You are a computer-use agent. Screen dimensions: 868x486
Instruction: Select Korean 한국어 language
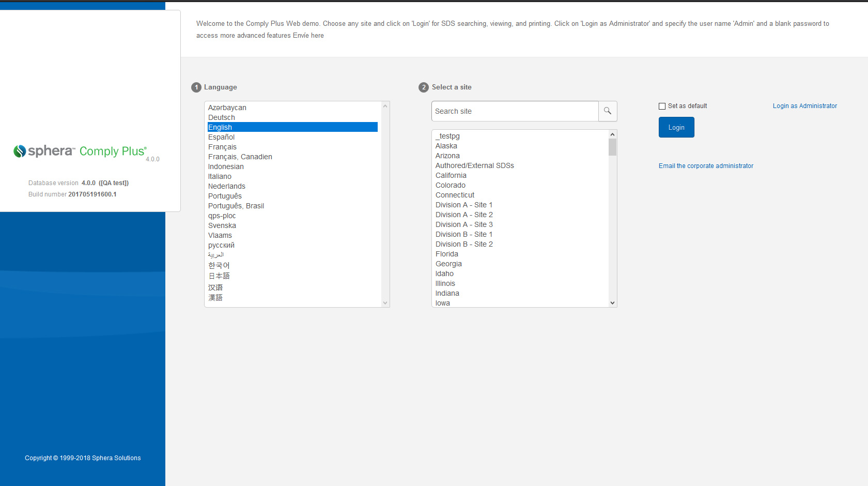click(292, 265)
